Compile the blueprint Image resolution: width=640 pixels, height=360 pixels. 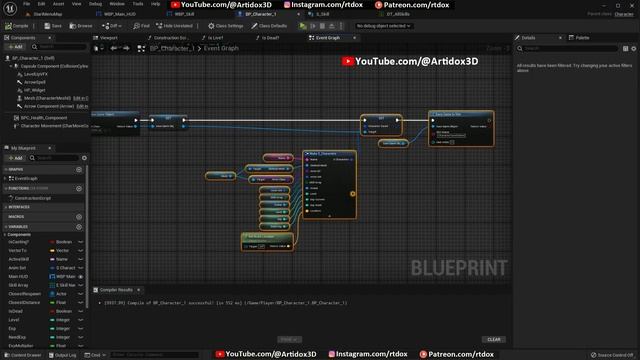click(17, 26)
